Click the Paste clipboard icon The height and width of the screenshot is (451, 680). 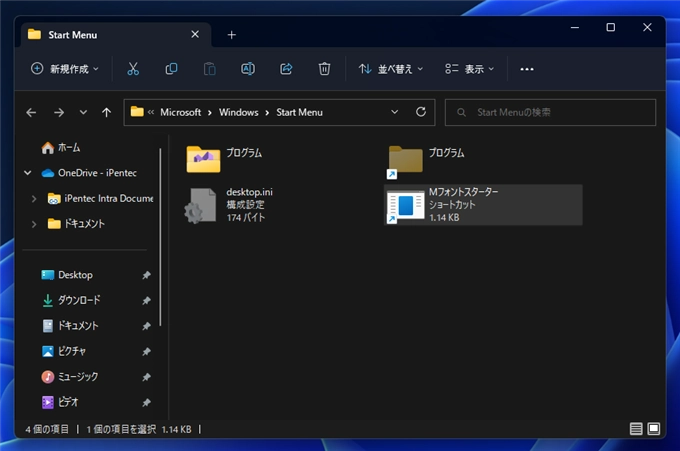coord(209,69)
